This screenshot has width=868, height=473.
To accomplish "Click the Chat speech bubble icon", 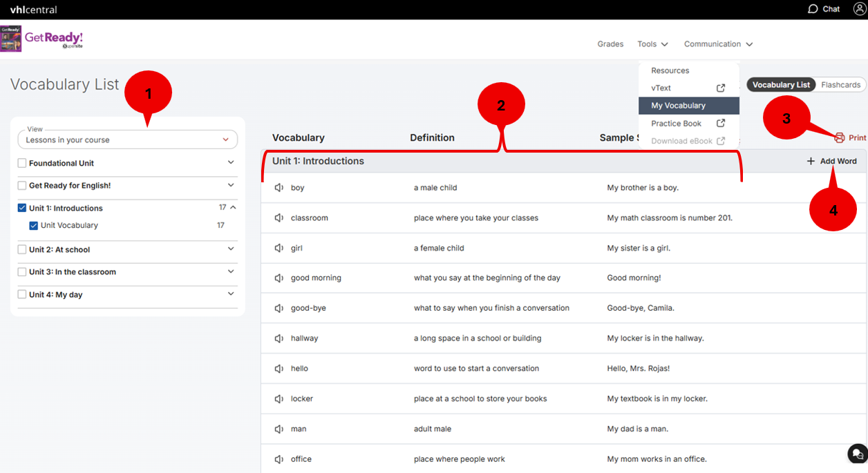I will [813, 9].
